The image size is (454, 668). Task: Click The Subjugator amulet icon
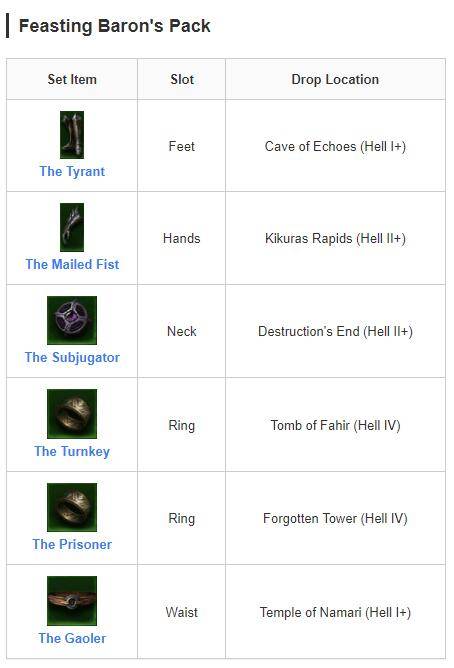(x=72, y=320)
